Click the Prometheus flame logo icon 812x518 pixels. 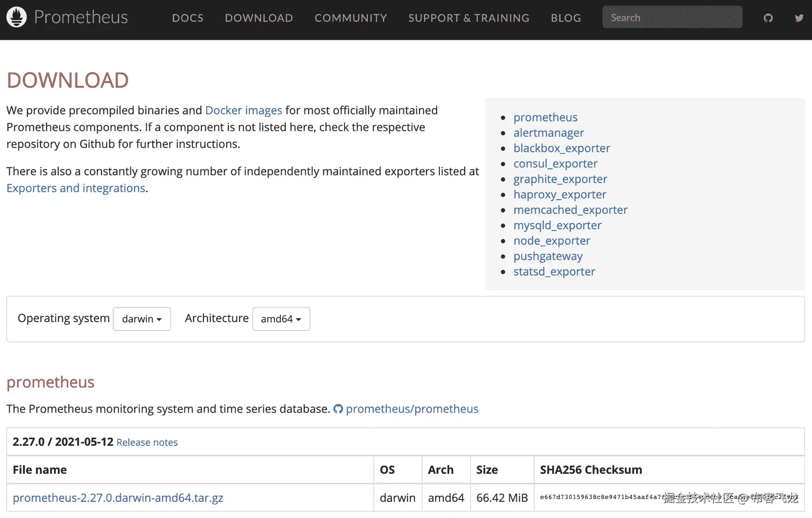coord(17,17)
